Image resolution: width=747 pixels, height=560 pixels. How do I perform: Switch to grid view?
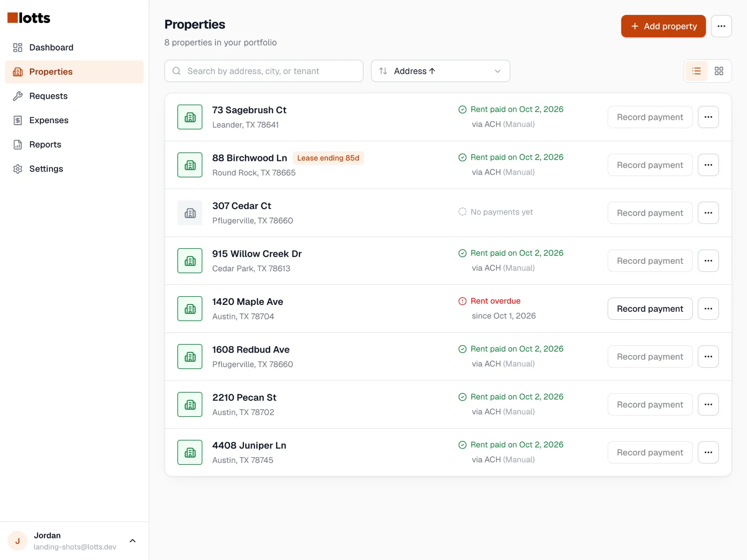click(719, 71)
